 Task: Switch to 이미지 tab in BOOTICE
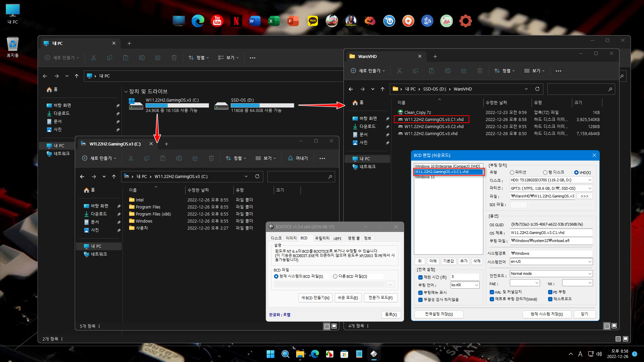[291, 238]
